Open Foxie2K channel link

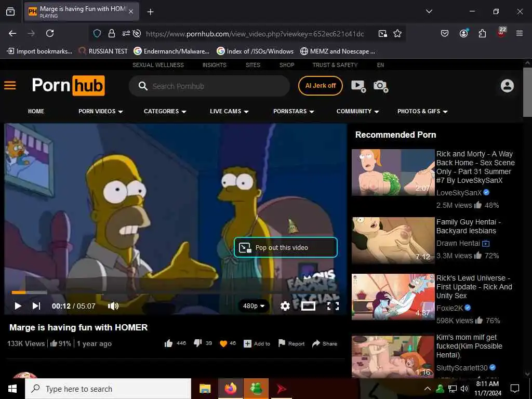pos(449,308)
